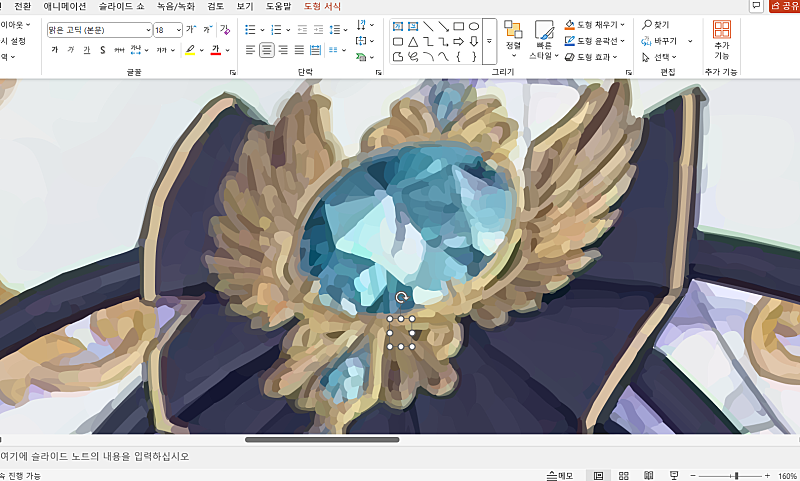Open 도형 효과 shape effects
Screen dimensions: 800x481
click(591, 57)
